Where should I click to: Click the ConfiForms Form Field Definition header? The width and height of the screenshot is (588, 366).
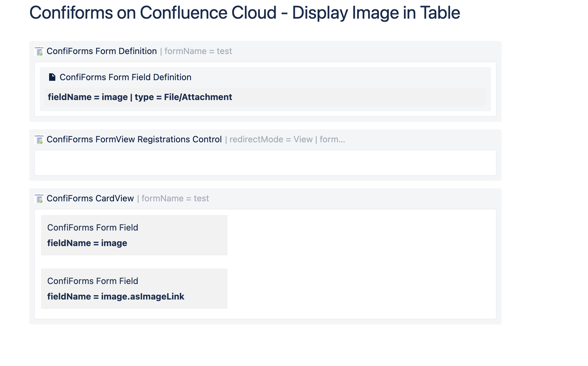[126, 77]
